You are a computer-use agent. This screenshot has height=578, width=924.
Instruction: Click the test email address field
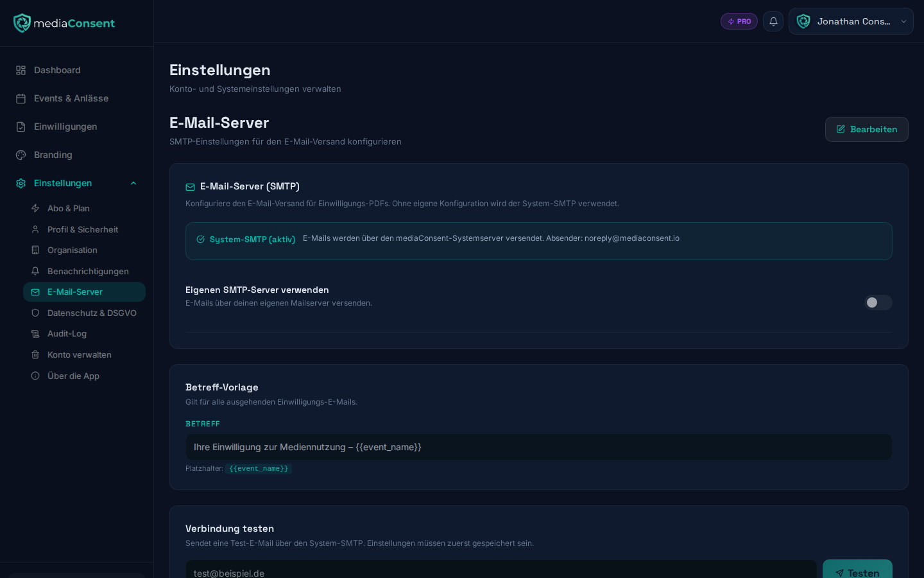coord(501,570)
